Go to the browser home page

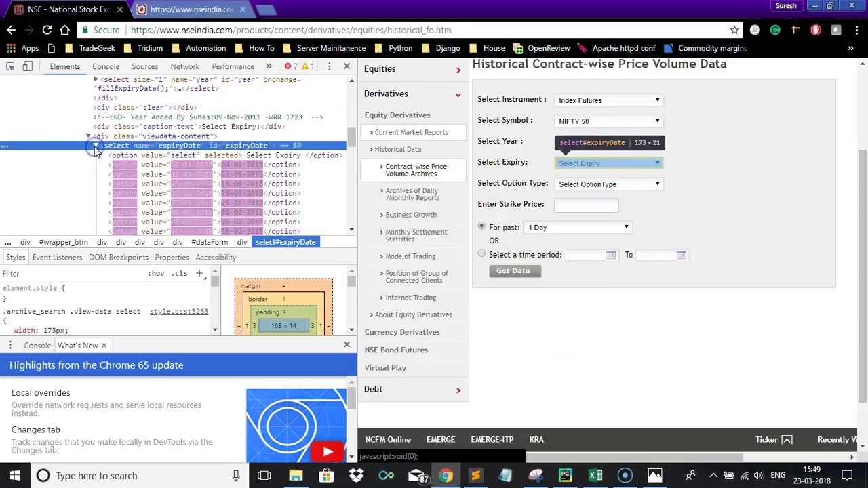point(65,30)
